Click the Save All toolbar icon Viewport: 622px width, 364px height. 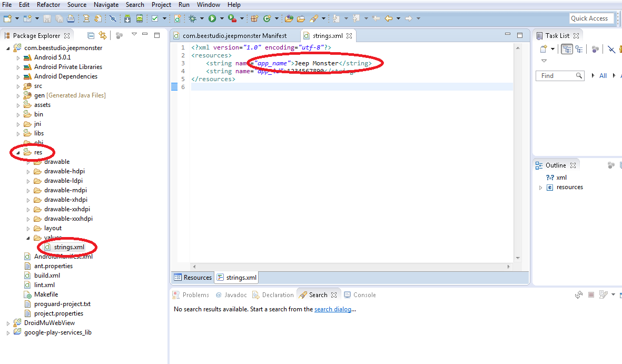58,18
